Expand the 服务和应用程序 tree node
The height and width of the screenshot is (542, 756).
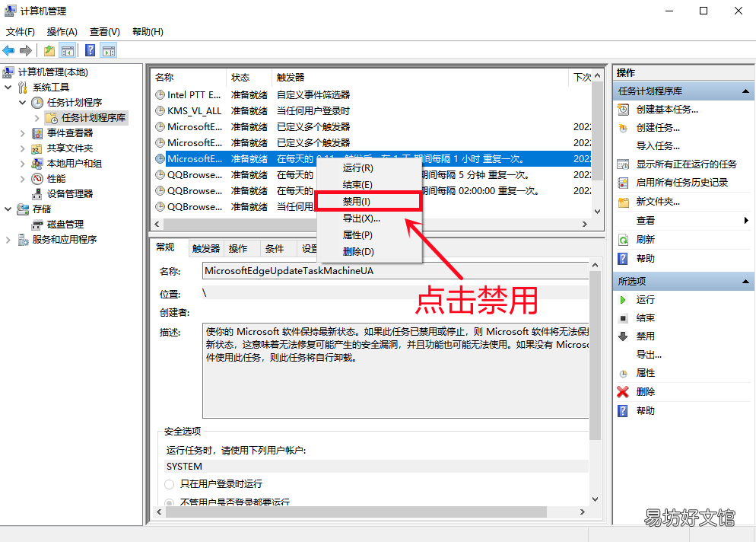[x=8, y=239]
